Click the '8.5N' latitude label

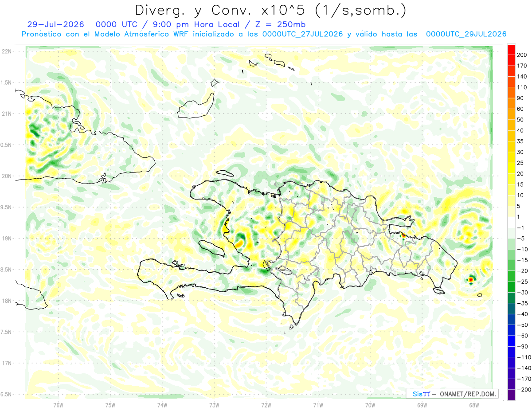pyautogui.click(x=6, y=270)
